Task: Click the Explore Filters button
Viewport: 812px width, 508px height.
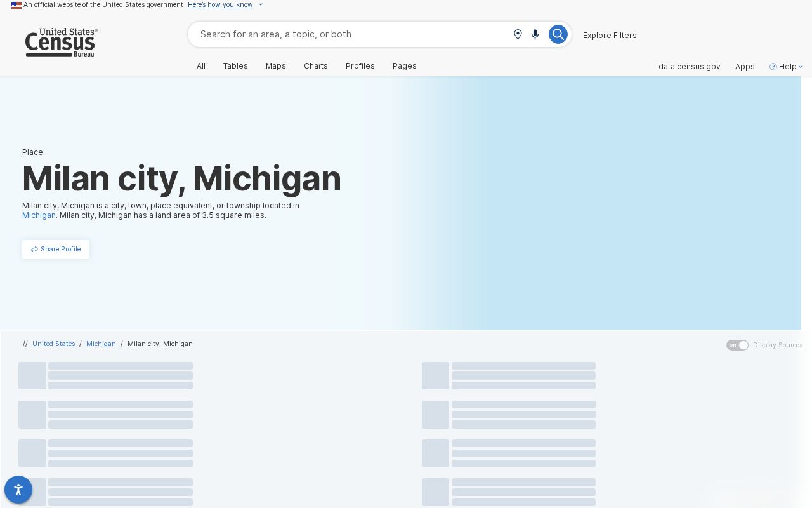Action: pyautogui.click(x=610, y=35)
